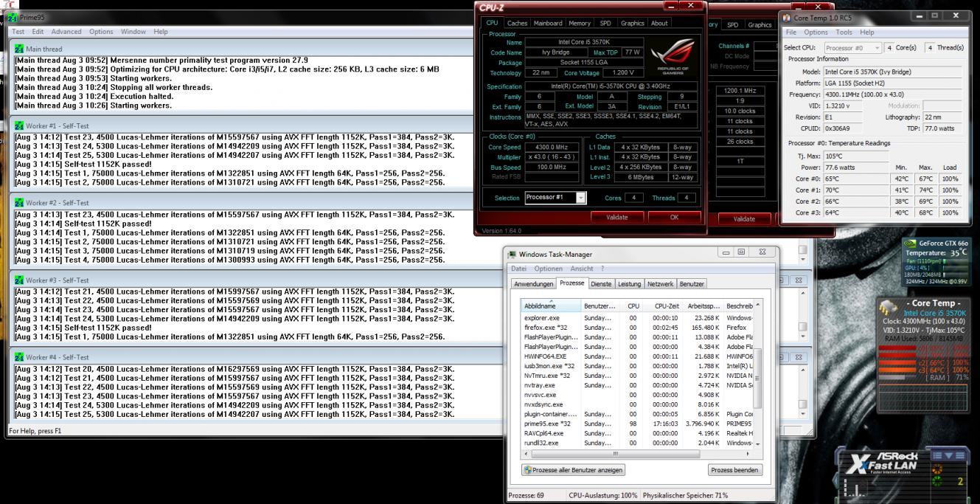Switch to Mainboard tab in CPU-Z
The height and width of the screenshot is (504, 980).
tap(548, 24)
